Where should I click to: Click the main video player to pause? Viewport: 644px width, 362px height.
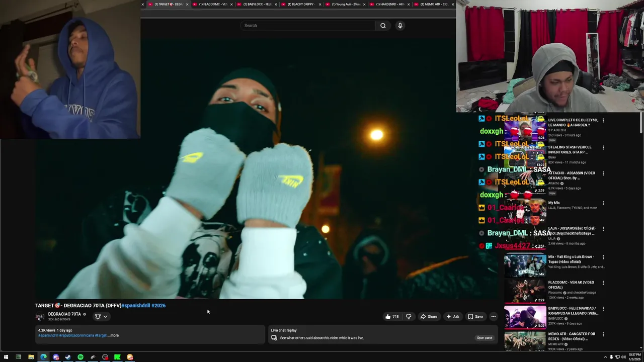tap(267, 168)
